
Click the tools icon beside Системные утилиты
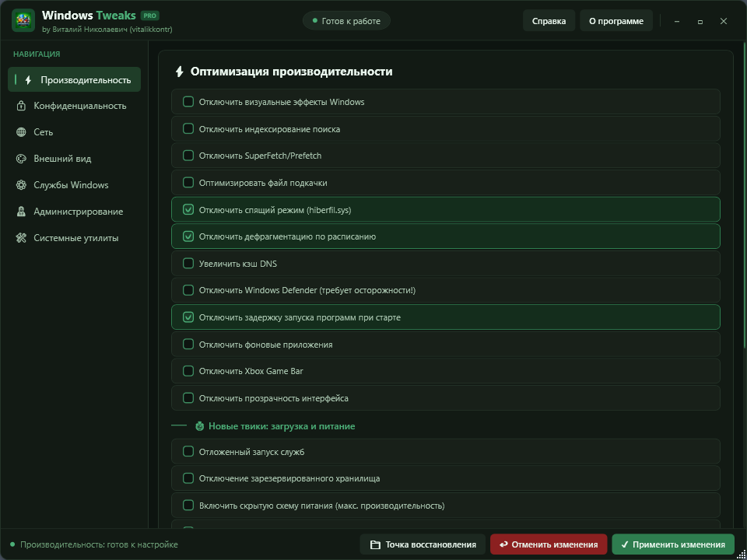coord(21,238)
